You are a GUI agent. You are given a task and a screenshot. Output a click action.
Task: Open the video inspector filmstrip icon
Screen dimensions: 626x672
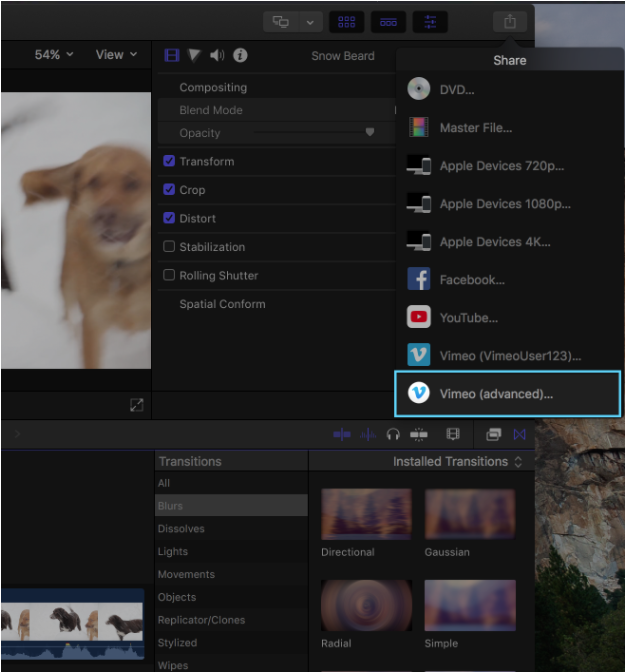click(x=171, y=56)
